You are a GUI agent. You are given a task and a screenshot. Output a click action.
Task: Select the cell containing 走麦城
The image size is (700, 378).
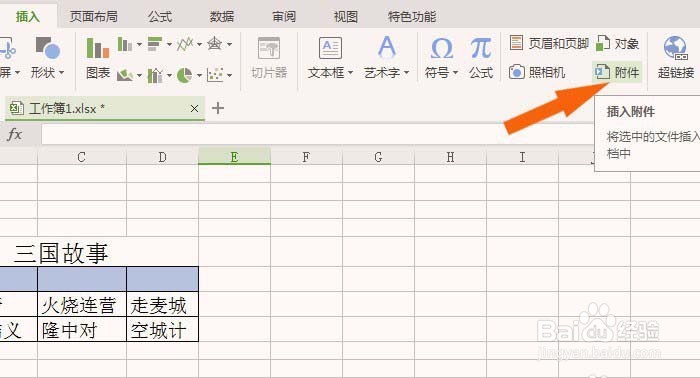pos(162,305)
